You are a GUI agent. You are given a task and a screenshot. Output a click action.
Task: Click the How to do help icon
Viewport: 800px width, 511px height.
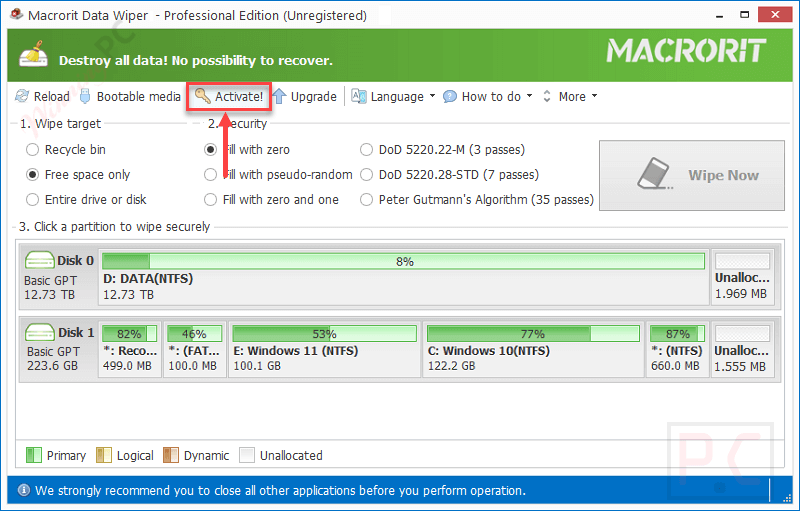[x=449, y=96]
